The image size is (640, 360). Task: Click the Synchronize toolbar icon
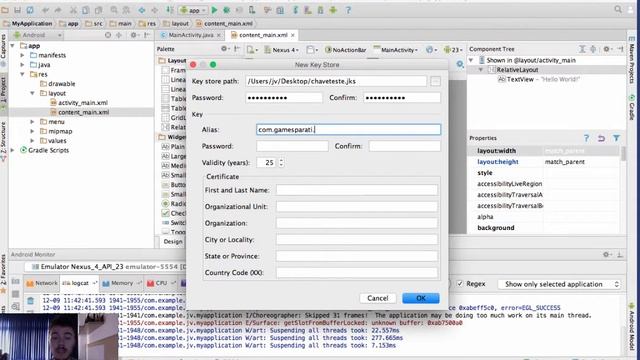[x=30, y=10]
